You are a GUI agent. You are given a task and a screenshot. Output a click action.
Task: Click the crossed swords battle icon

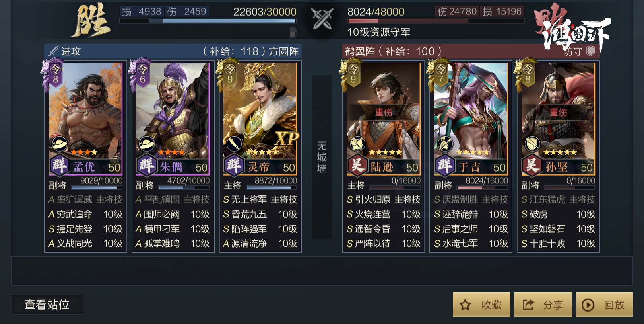pyautogui.click(x=322, y=19)
